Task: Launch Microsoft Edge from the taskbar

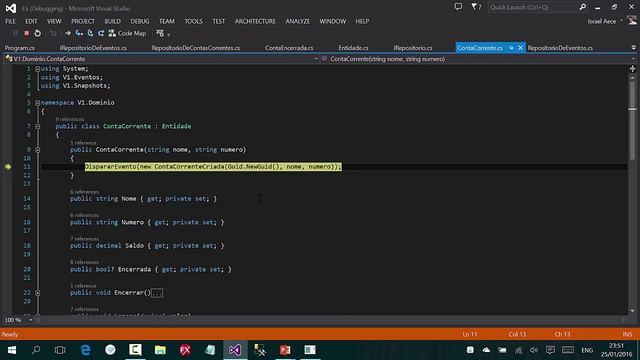Action: pos(85,350)
